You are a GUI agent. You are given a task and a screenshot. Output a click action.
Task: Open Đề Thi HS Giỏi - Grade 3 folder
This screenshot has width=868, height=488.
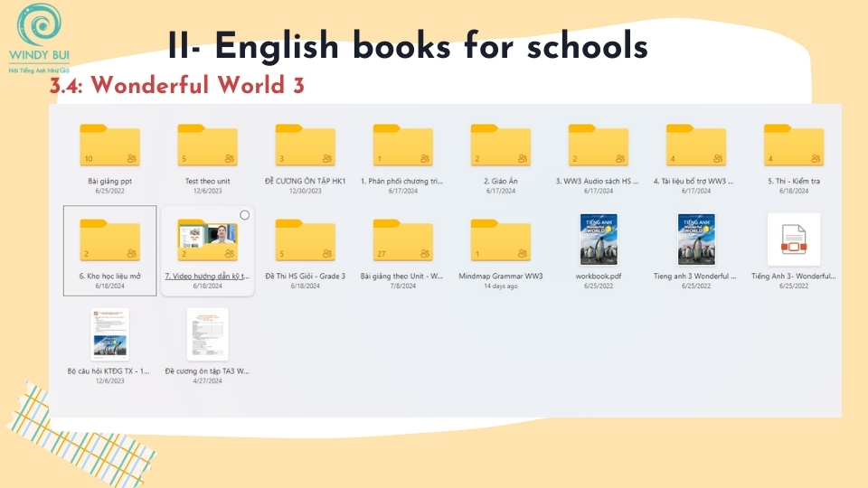click(x=305, y=242)
